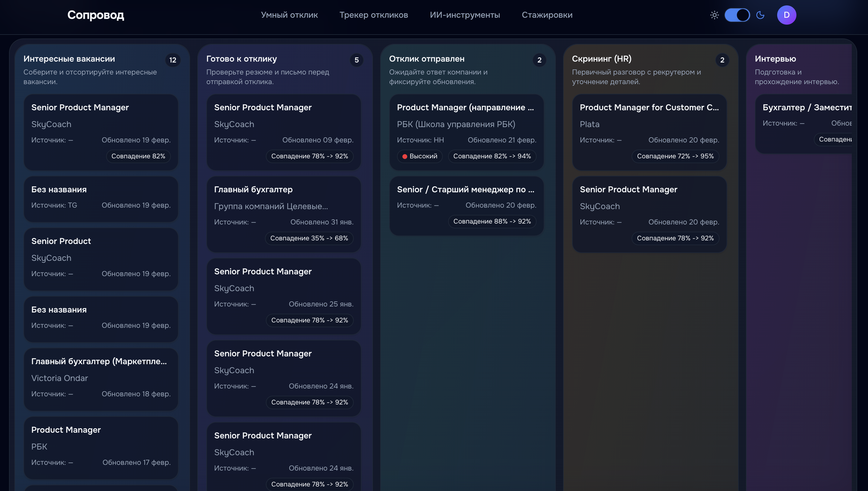Viewport: 868px width, 491px height.
Task: Click the Сопровод logo
Action: pos(96,15)
